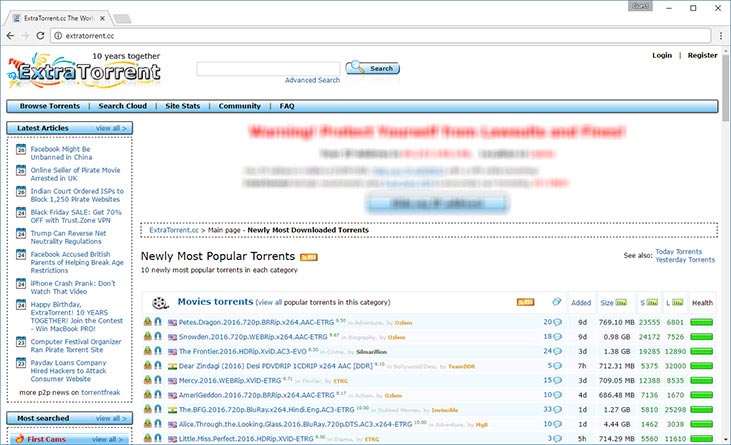Click magnet icon for Mercy.2016 row
Image resolution: width=731 pixels, height=445 pixels.
pos(158,380)
